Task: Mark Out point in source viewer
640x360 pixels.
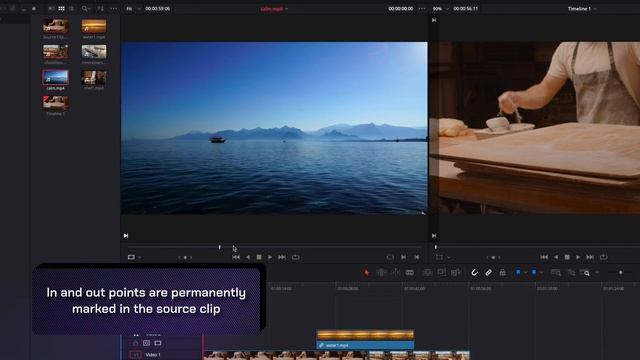Action: [x=416, y=257]
